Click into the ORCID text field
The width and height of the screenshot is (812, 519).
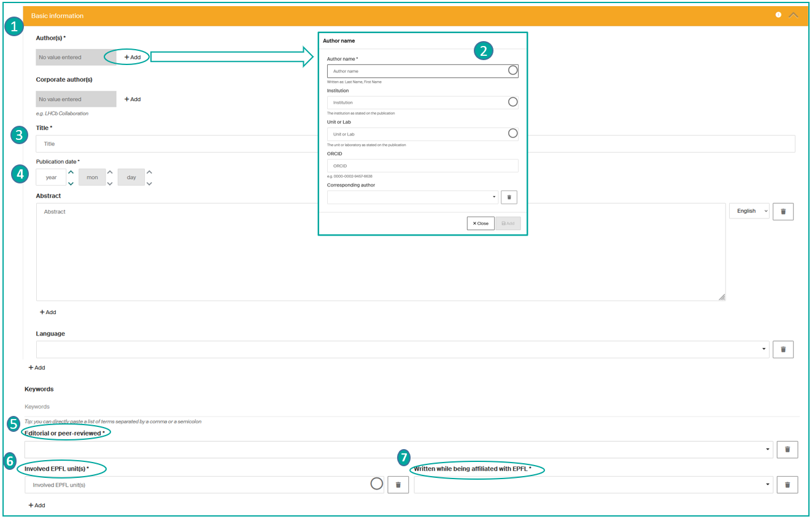pos(422,166)
